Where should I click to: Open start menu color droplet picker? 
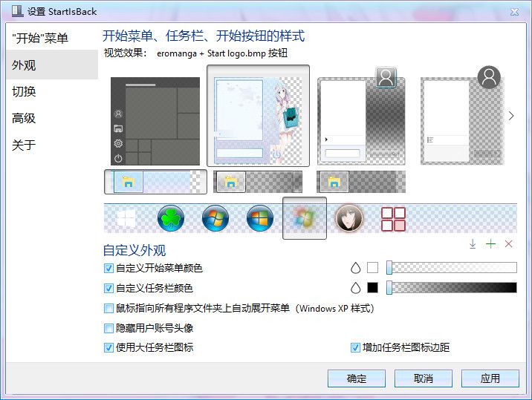tap(355, 268)
